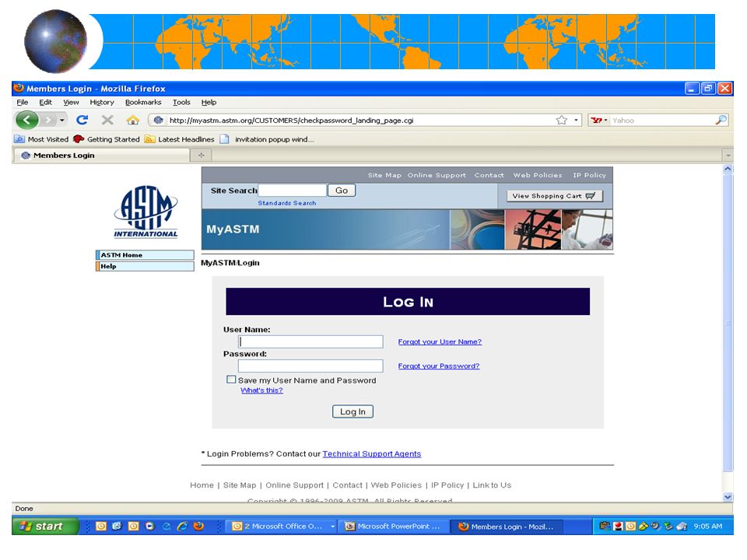
Task: Click the URL address field
Action: (359, 121)
